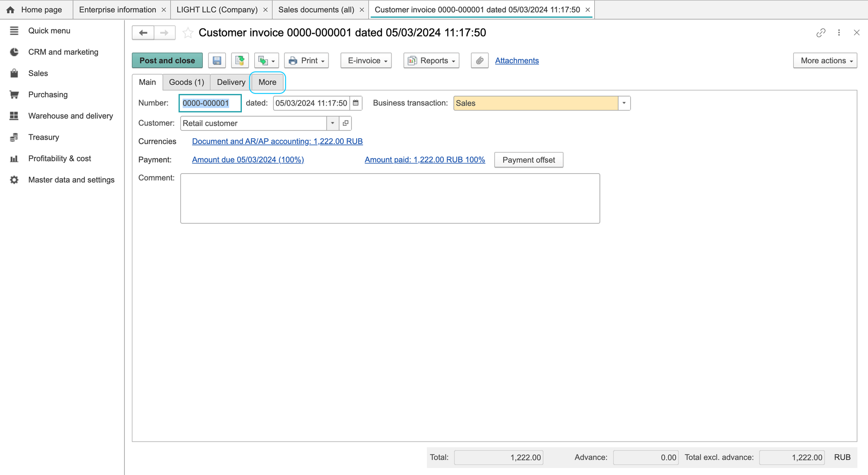The image size is (868, 475).
Task: Go to the Purchasing section
Action: tap(48, 94)
